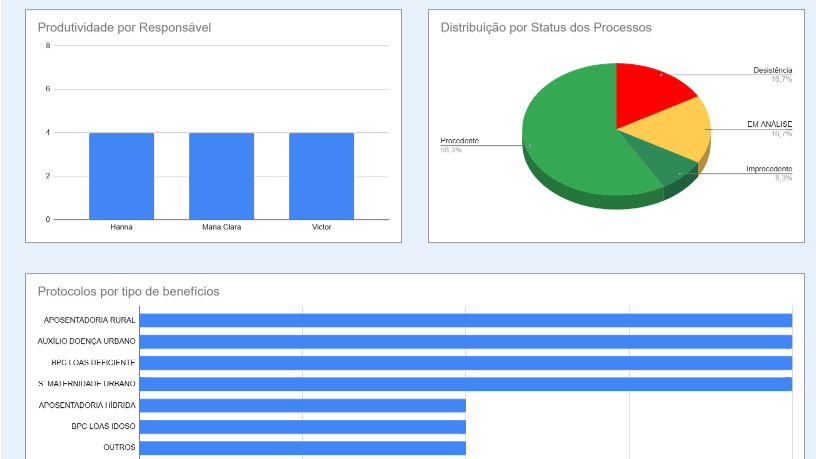Image resolution: width=816 pixels, height=459 pixels.
Task: Select the AUXÍLIO DOENÇA URBANO bar
Action: pyautogui.click(x=465, y=341)
